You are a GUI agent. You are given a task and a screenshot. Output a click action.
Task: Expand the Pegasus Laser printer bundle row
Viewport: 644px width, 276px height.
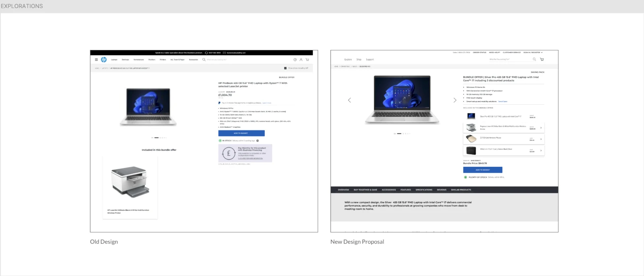coord(504,128)
